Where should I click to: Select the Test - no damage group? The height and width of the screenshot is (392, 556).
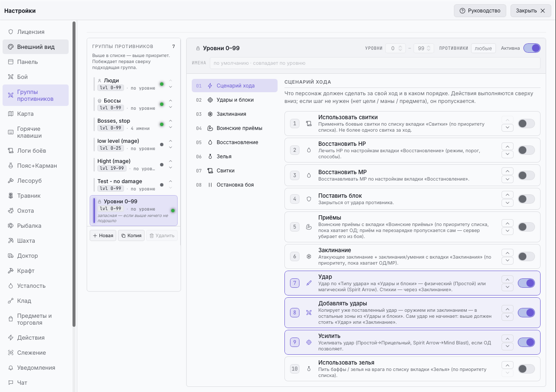(133, 185)
